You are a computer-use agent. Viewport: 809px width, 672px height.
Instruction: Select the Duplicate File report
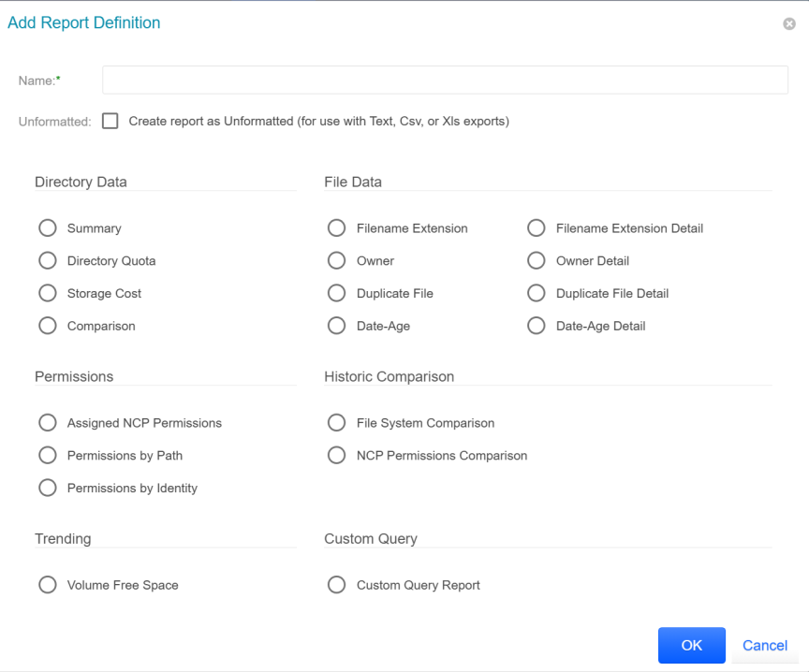(x=336, y=293)
